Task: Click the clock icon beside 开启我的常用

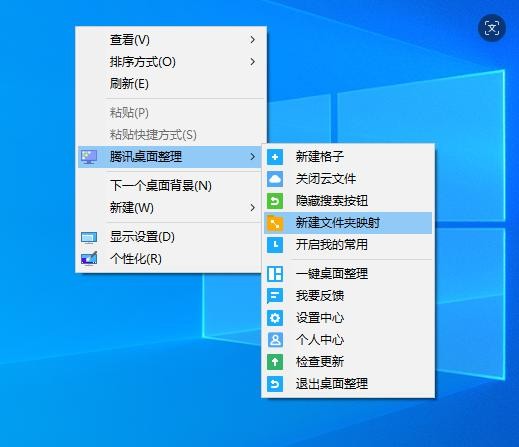Action: coord(275,245)
